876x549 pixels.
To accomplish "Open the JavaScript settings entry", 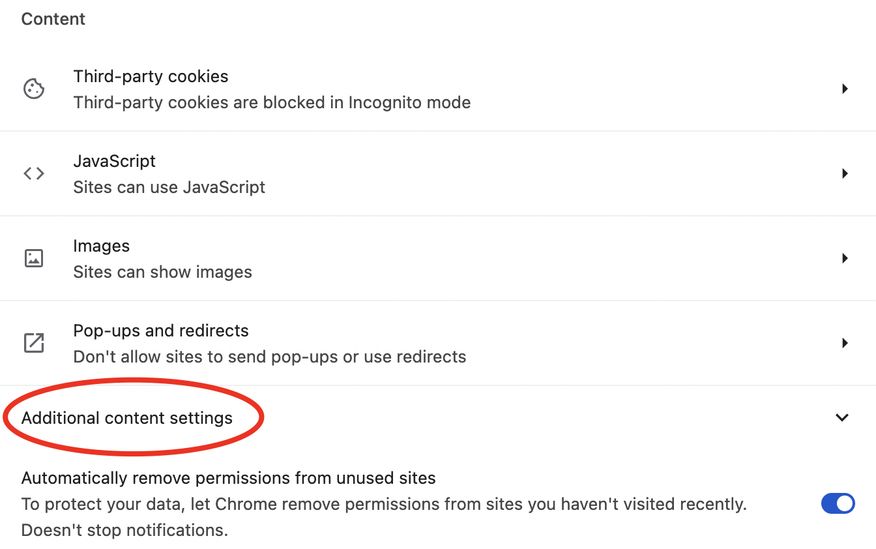I will pyautogui.click(x=115, y=161).
